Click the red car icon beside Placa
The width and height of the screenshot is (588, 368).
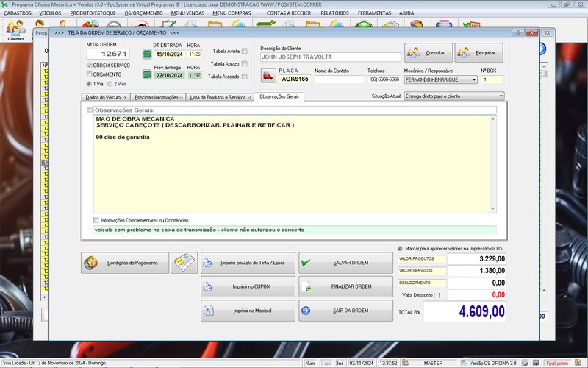tap(268, 75)
